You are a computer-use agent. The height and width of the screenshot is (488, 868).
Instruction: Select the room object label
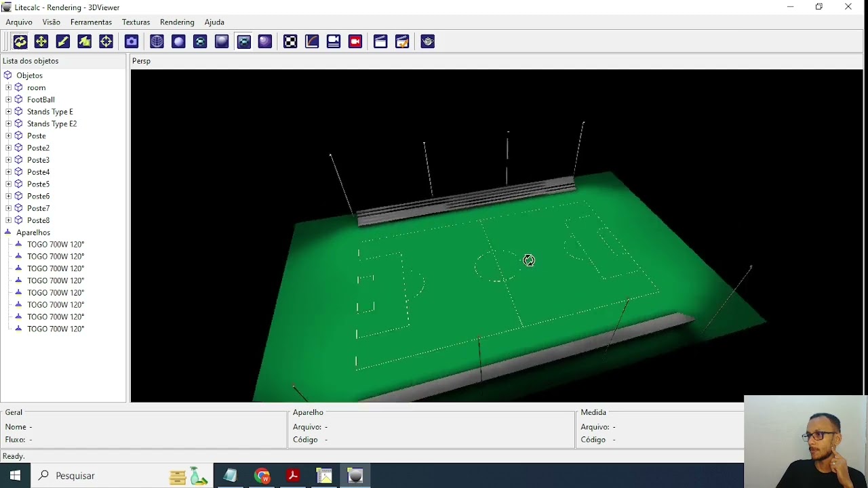(x=37, y=87)
